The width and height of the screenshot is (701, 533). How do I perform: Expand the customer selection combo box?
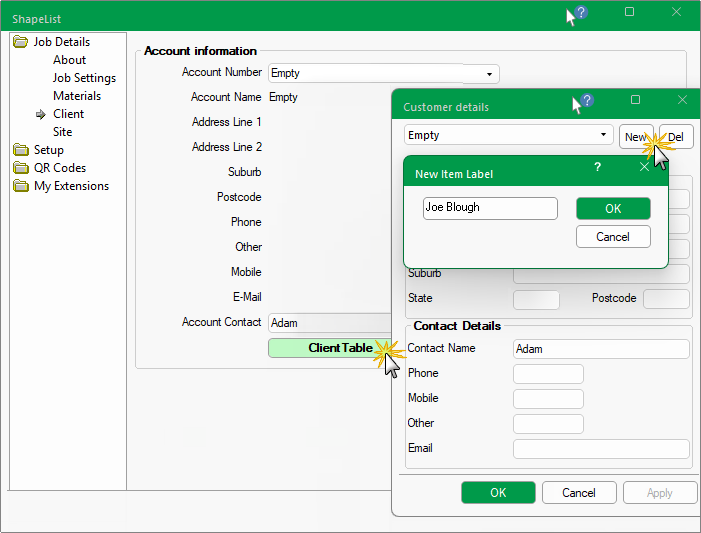[x=604, y=135]
